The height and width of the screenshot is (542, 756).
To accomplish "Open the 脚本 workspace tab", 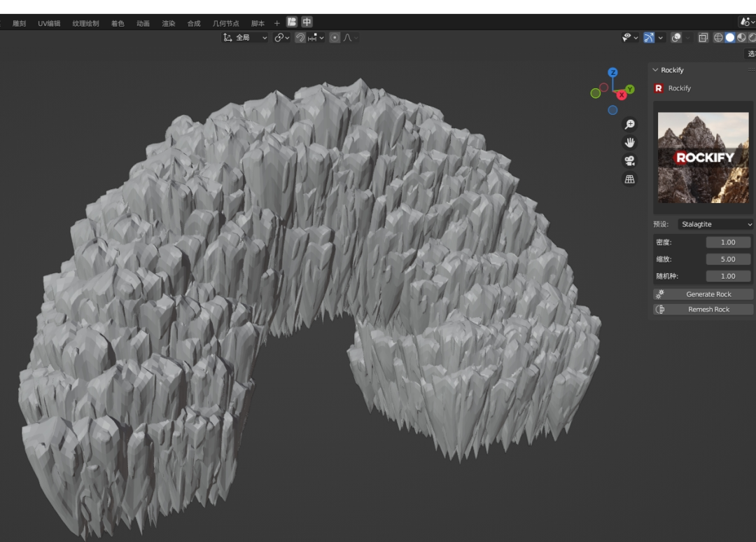I will 258,23.
